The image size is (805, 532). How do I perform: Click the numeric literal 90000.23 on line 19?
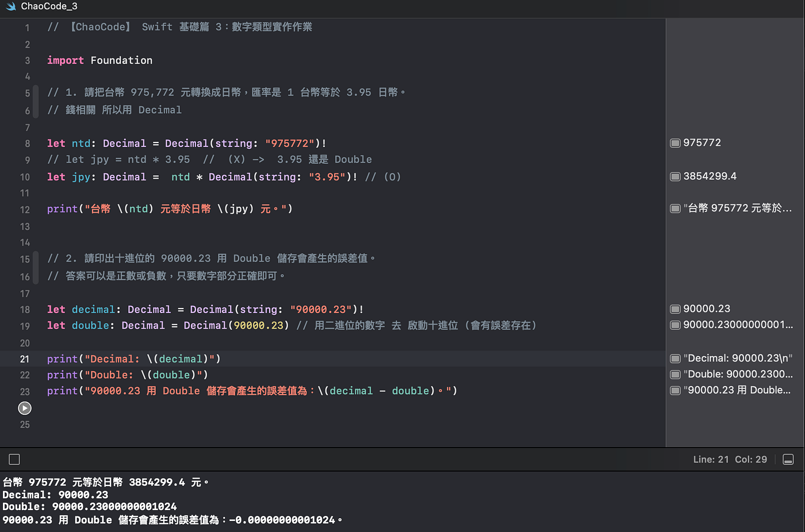click(x=258, y=325)
